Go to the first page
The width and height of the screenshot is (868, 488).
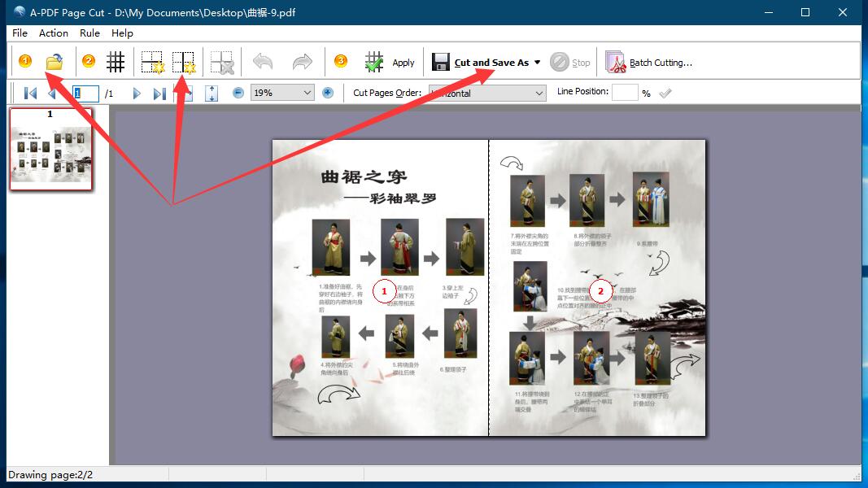[x=30, y=93]
